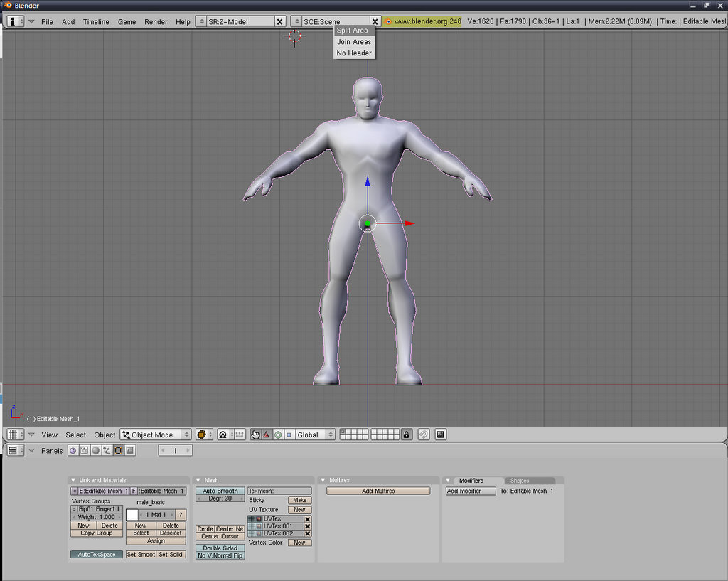The width and height of the screenshot is (728, 581).
Task: Choose the scale manipulator square icon
Action: 288,435
